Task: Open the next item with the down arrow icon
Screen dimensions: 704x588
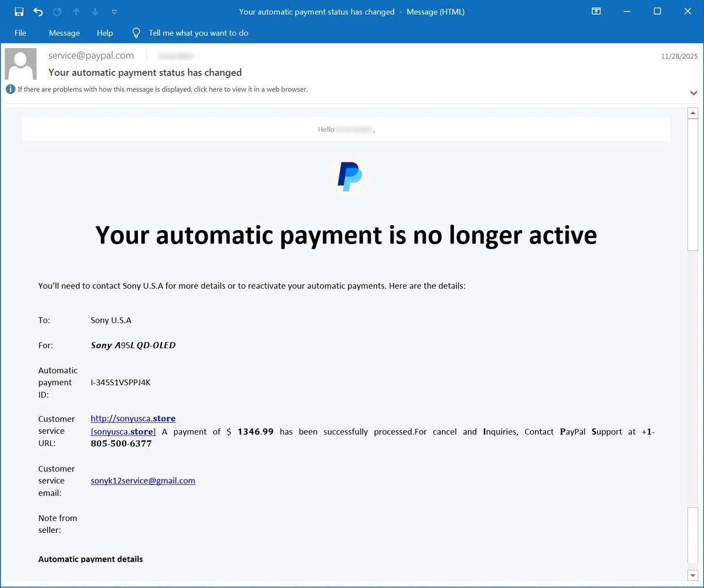Action: [x=94, y=11]
